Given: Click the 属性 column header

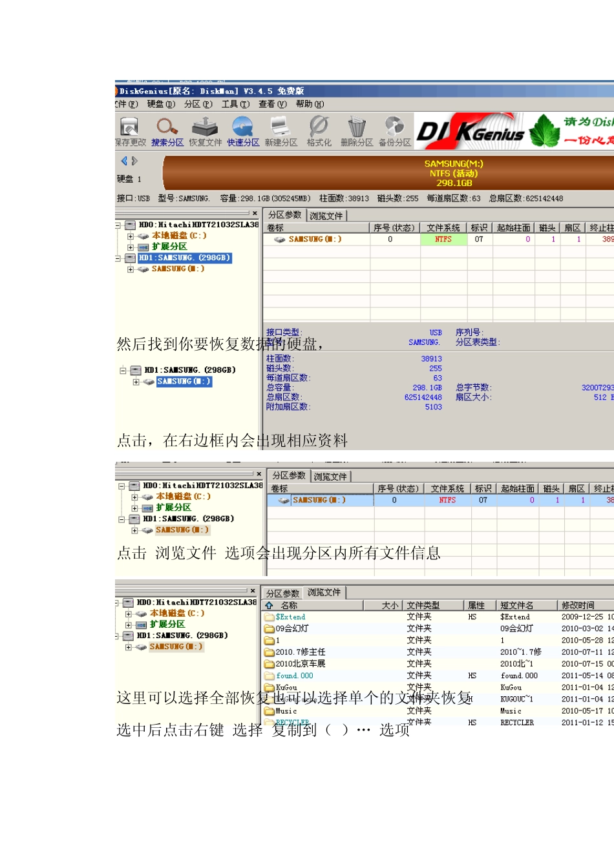Looking at the screenshot, I should [x=481, y=605].
